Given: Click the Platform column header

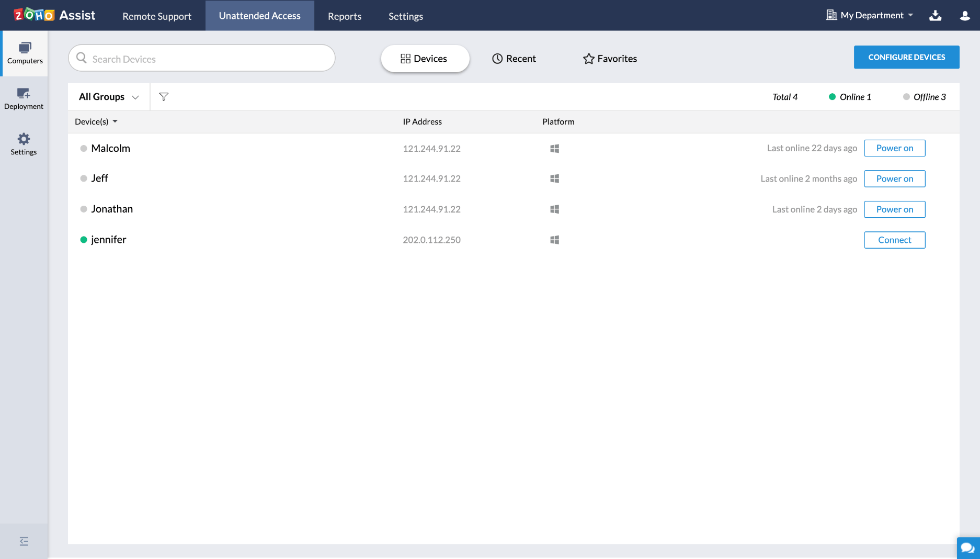Looking at the screenshot, I should pyautogui.click(x=558, y=121).
